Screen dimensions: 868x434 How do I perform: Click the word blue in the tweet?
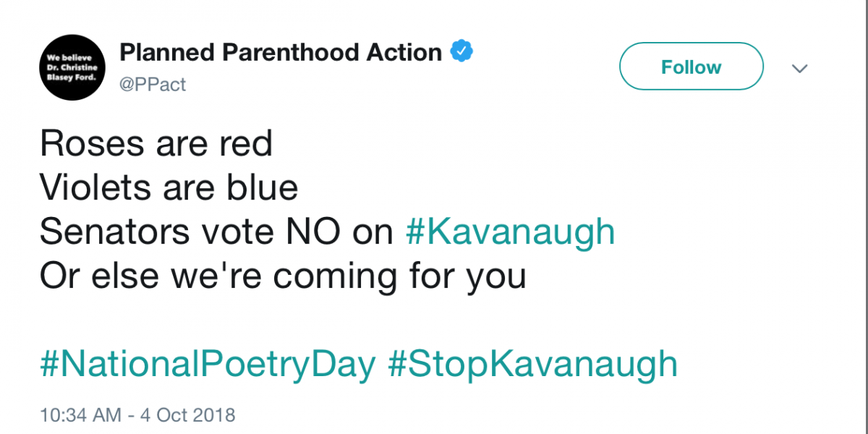(x=260, y=188)
